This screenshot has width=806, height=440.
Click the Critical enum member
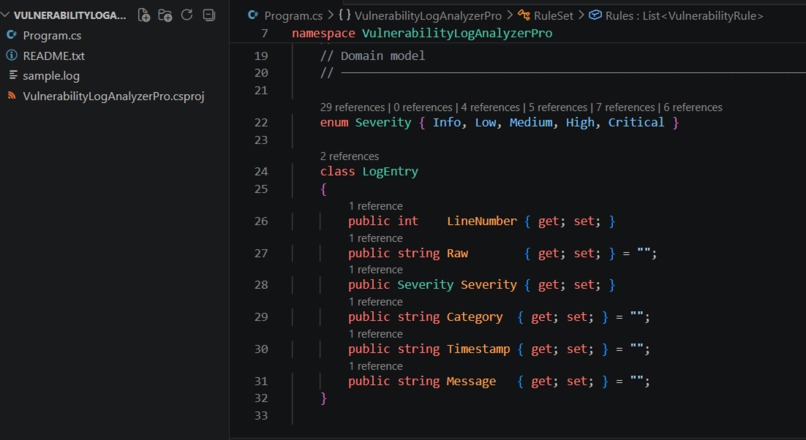(x=636, y=123)
